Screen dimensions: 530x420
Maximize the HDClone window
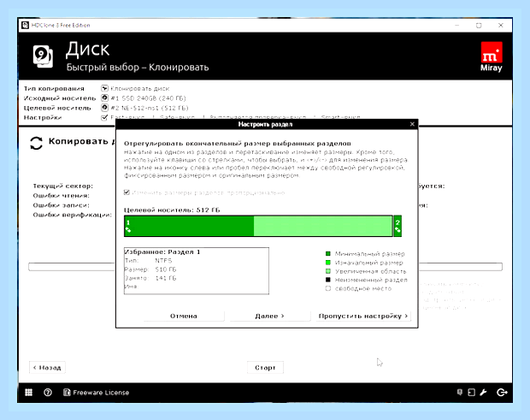479,26
